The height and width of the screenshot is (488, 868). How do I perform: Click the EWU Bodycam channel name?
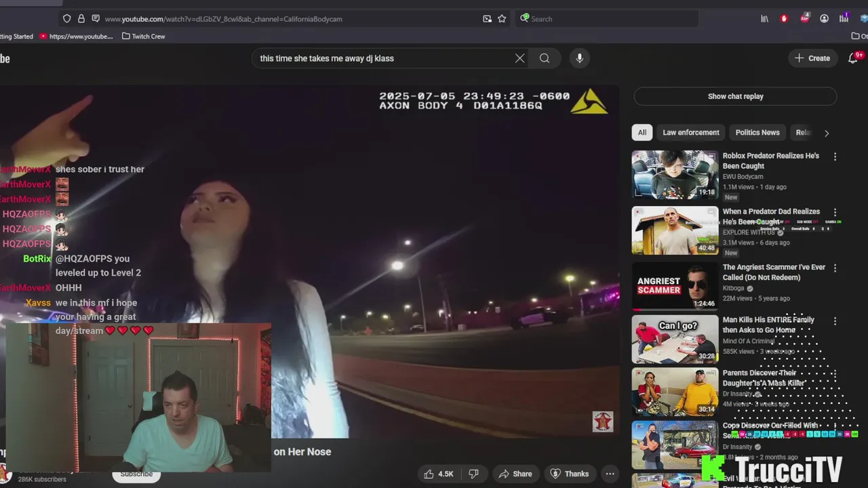tap(744, 176)
